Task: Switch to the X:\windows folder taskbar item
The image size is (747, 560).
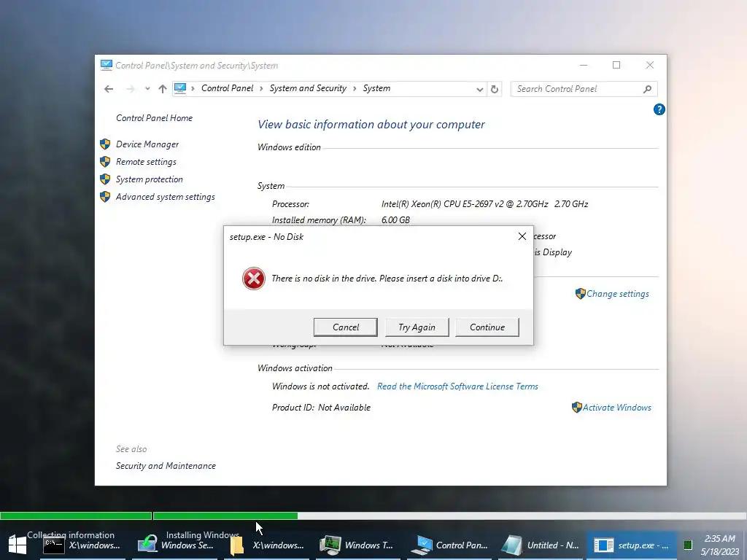Action: pos(267,545)
